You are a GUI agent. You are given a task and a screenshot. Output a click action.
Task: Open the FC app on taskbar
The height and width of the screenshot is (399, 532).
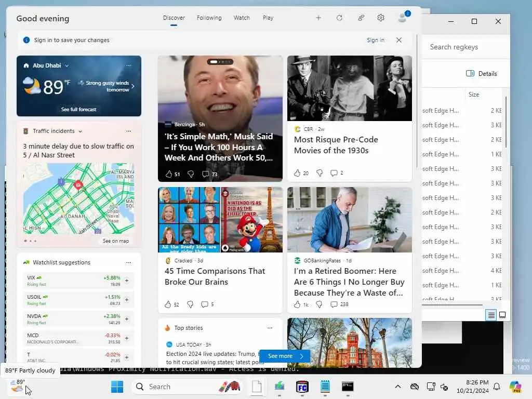pyautogui.click(x=302, y=387)
